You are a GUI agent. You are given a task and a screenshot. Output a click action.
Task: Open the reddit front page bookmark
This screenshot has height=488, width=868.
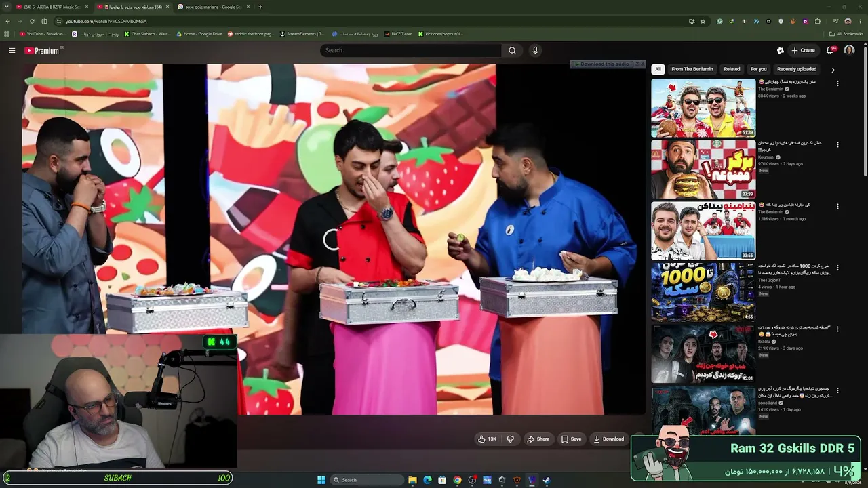pyautogui.click(x=251, y=34)
